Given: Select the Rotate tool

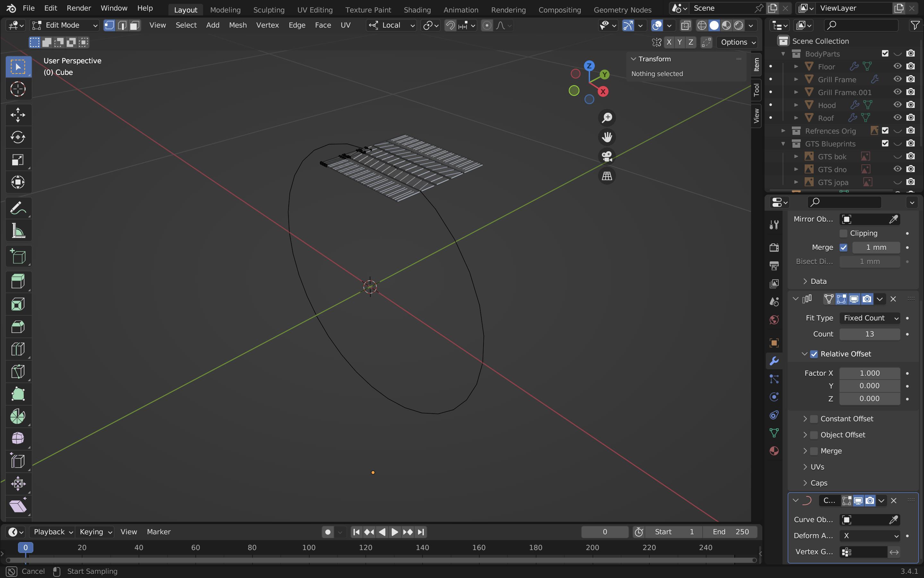Looking at the screenshot, I should 18,137.
